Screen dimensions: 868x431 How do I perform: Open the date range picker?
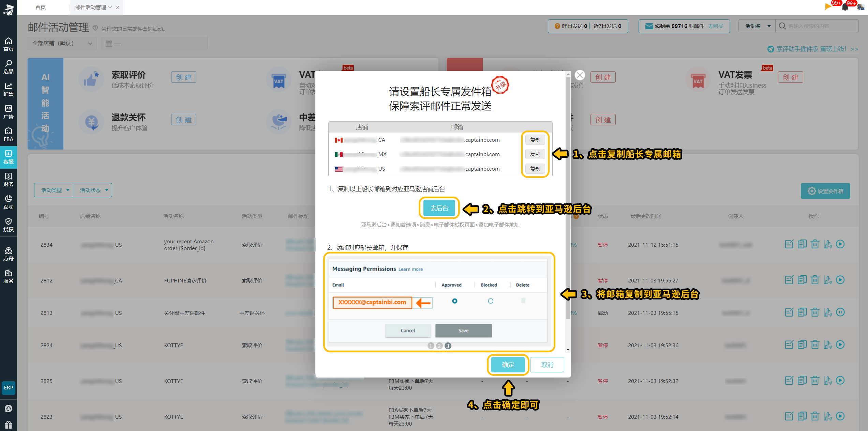tap(154, 43)
